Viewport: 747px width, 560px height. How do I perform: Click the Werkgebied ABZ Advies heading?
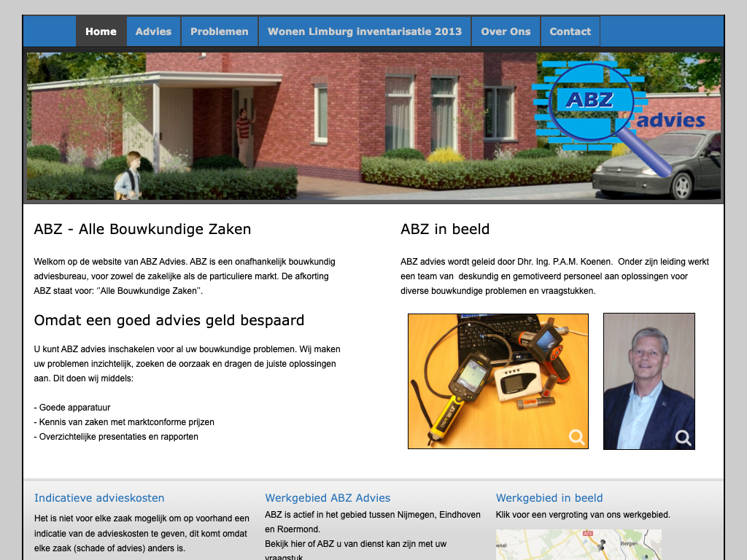point(328,498)
